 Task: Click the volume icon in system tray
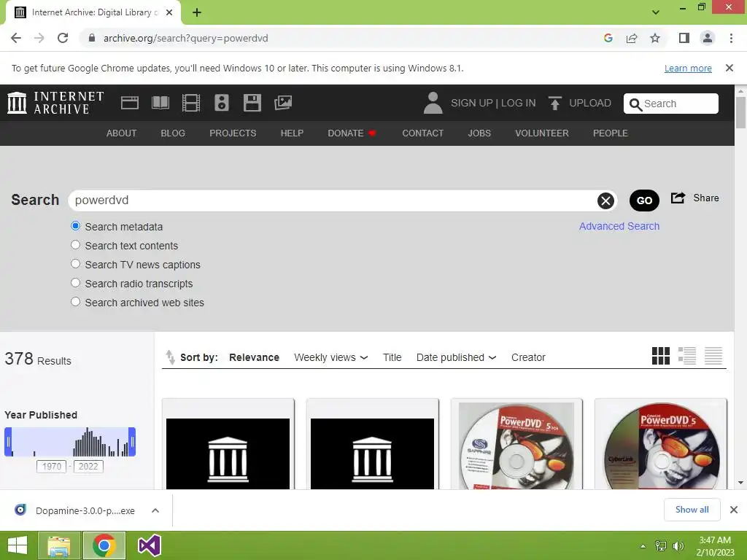(678, 545)
